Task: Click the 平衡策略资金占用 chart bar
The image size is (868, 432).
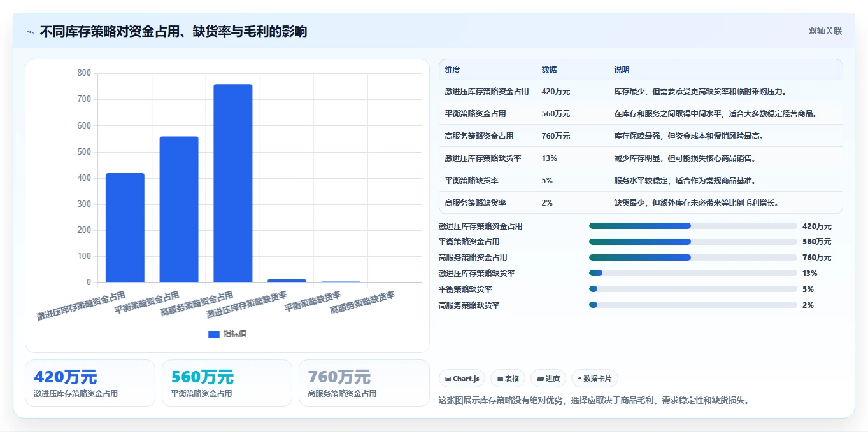Action: [179, 209]
